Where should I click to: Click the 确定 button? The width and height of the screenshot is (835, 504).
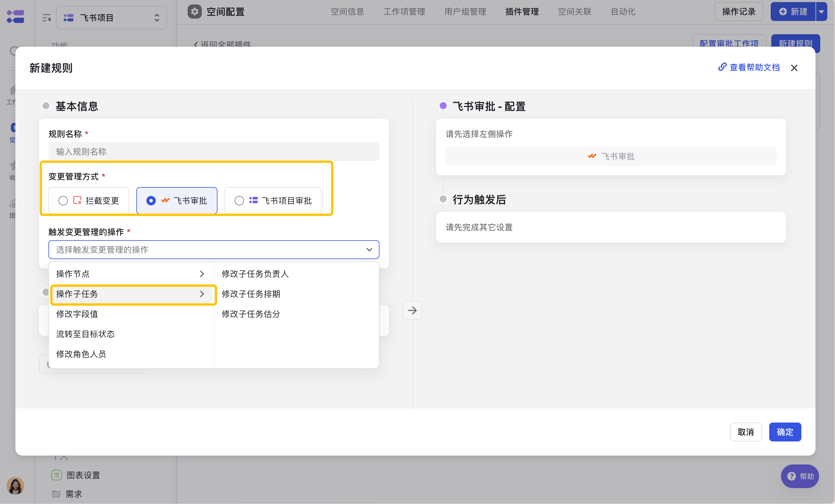(x=785, y=432)
